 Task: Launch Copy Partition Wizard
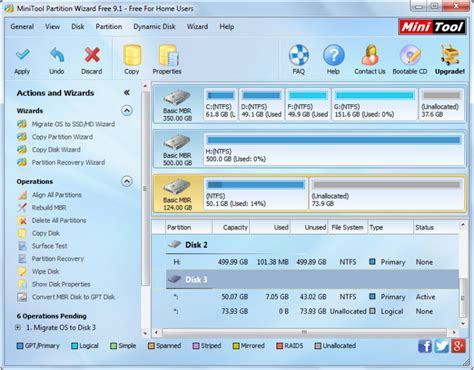(x=62, y=137)
